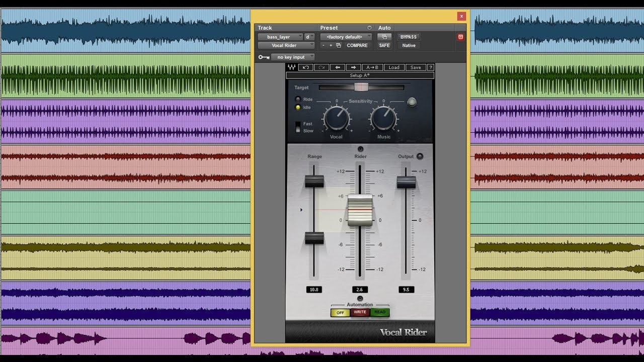
Task: Click the Automation label
Action: (360, 305)
